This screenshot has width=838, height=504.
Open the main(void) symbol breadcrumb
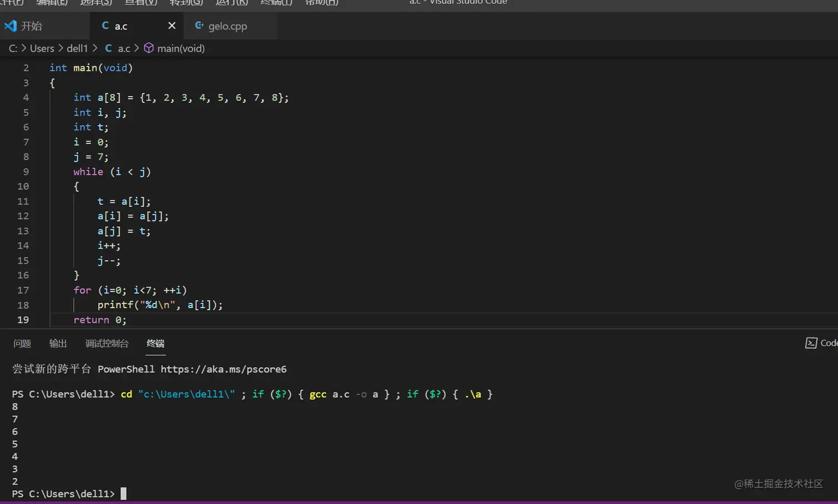175,49
